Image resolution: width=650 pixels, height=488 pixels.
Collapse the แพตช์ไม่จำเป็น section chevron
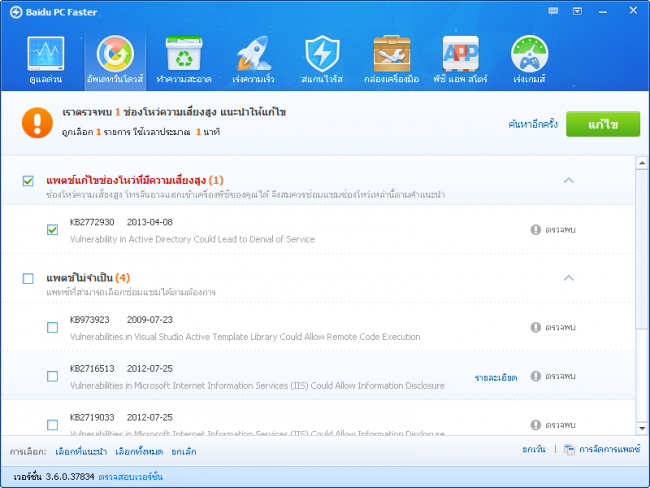coord(569,278)
